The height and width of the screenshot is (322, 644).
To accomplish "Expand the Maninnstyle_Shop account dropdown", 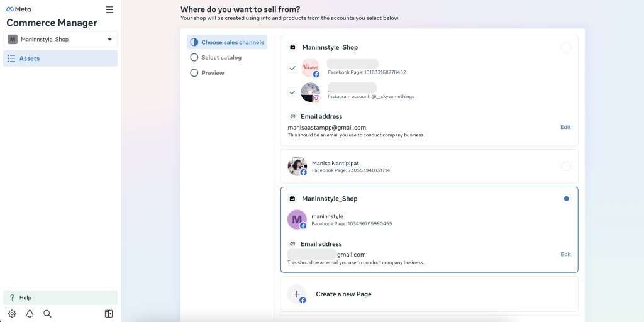I will pos(60,39).
